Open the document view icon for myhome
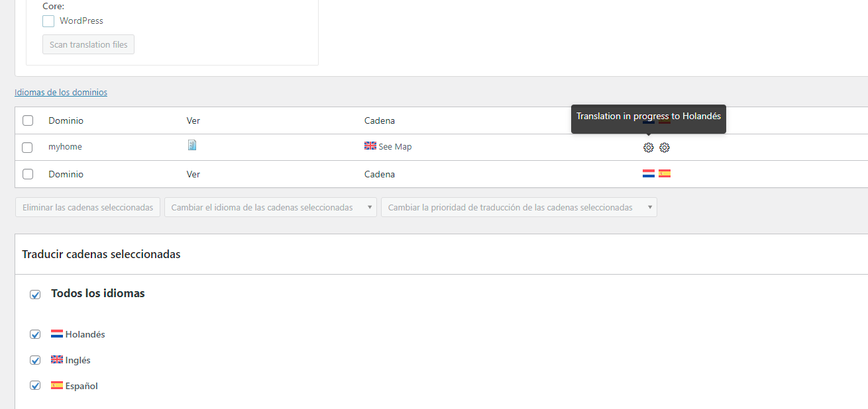Viewport: 868px width, 409px height. (192, 145)
